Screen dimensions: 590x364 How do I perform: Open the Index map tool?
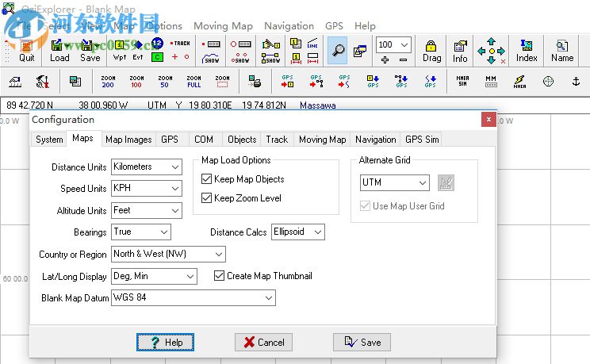click(x=527, y=52)
